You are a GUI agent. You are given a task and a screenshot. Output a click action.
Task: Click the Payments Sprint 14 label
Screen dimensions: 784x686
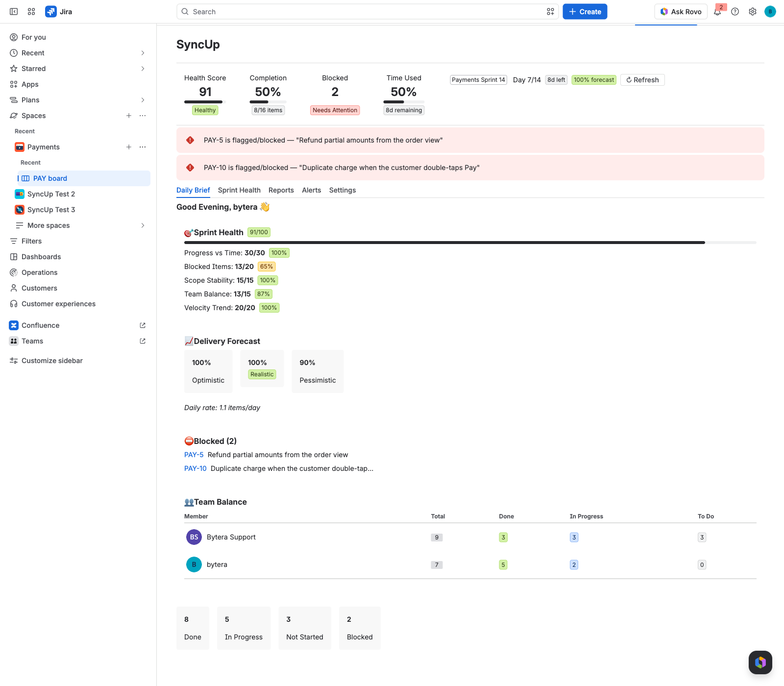tap(478, 80)
